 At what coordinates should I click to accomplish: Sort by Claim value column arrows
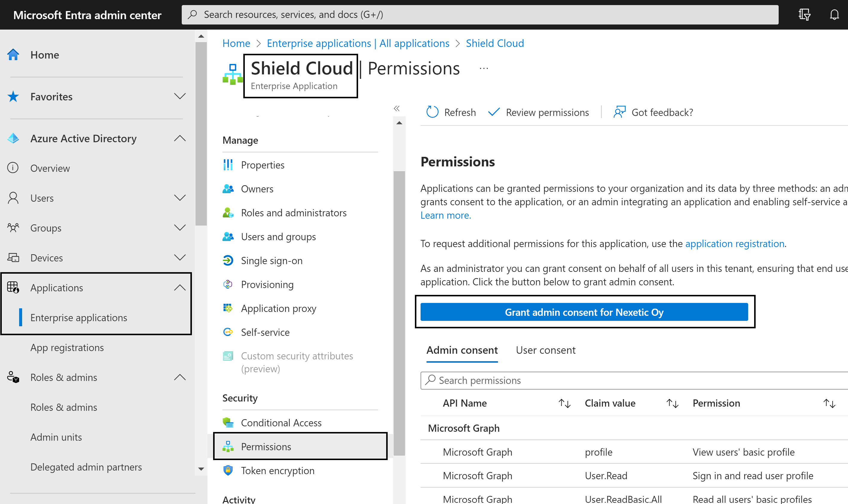[672, 403]
